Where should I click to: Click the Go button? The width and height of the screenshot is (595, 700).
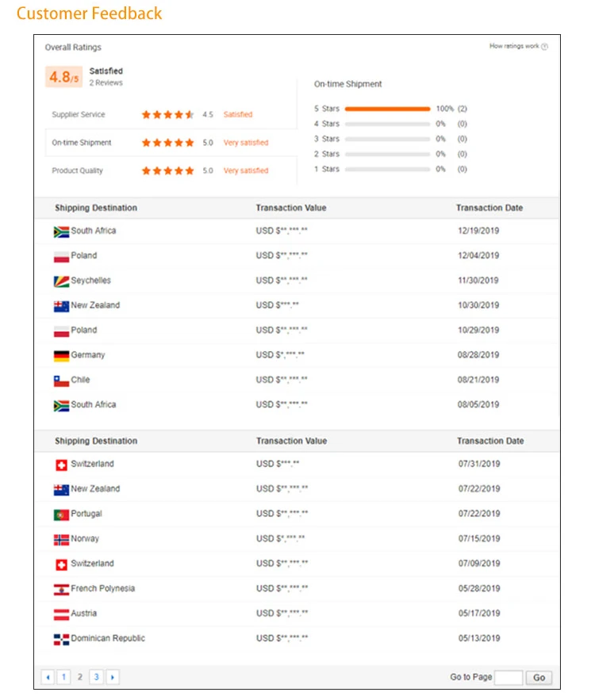(539, 678)
